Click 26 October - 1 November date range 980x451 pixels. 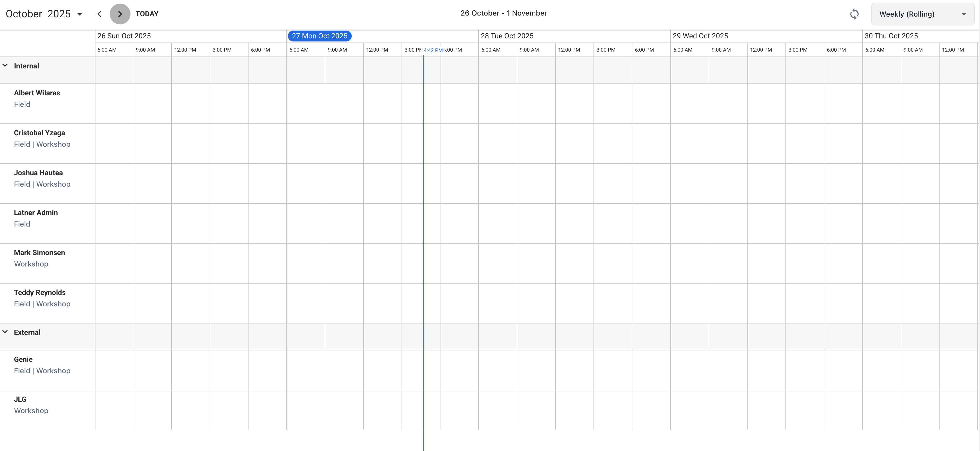pos(503,13)
